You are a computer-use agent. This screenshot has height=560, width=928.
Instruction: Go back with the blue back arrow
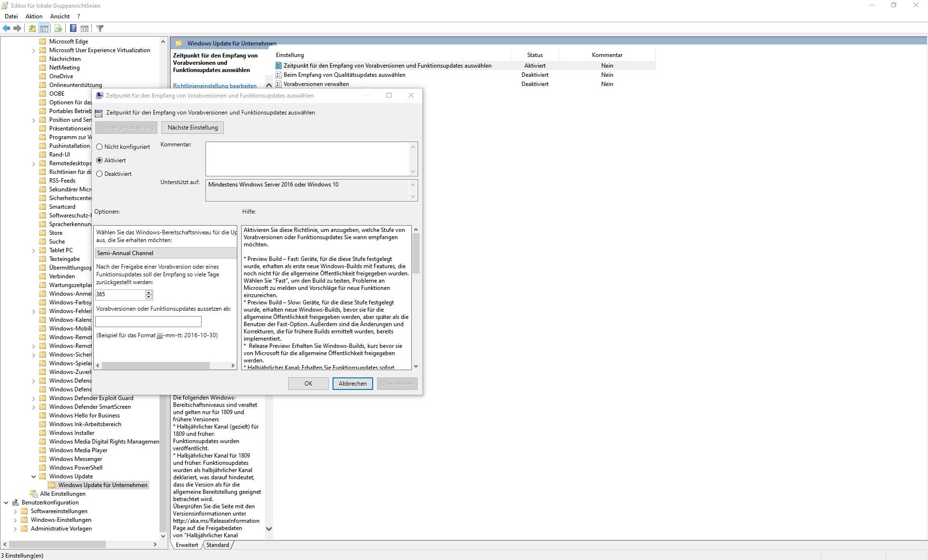6,29
